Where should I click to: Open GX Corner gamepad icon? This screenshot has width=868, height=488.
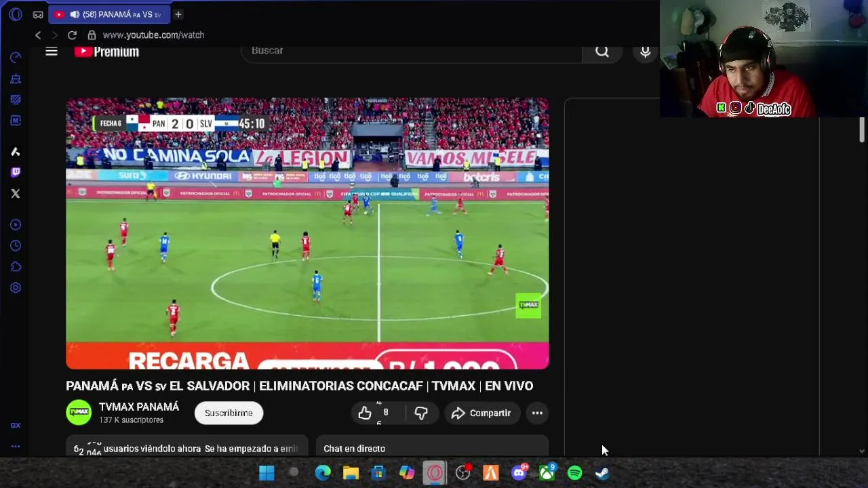38,14
